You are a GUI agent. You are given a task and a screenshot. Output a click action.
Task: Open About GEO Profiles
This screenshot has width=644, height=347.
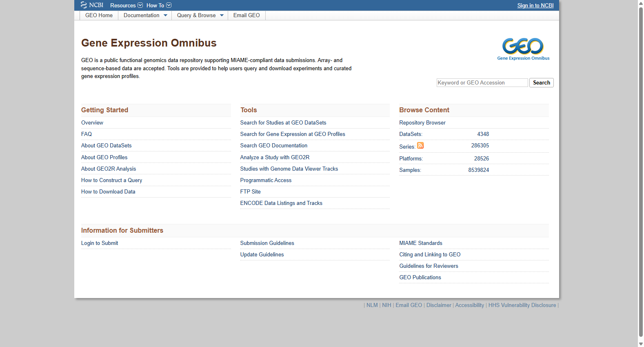[104, 157]
